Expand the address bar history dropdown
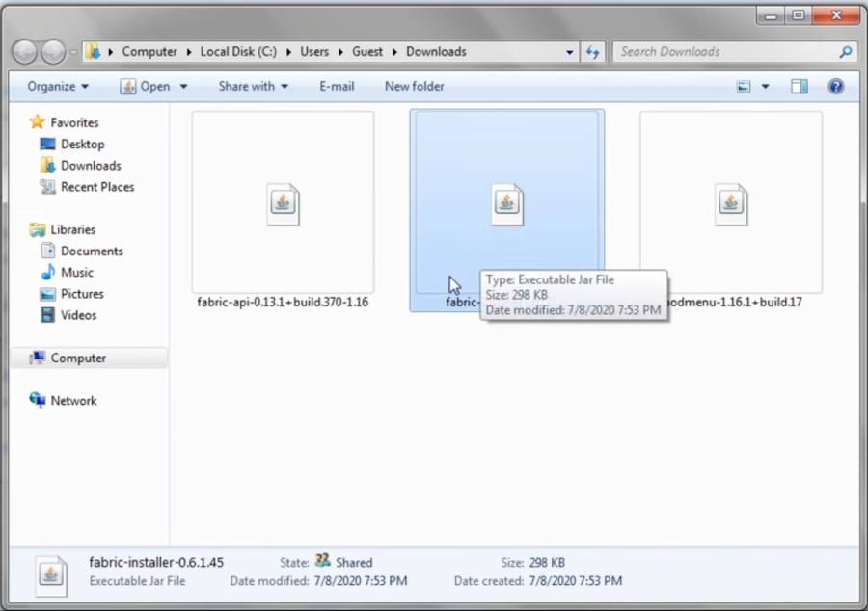Image resolution: width=868 pixels, height=611 pixels. tap(570, 52)
